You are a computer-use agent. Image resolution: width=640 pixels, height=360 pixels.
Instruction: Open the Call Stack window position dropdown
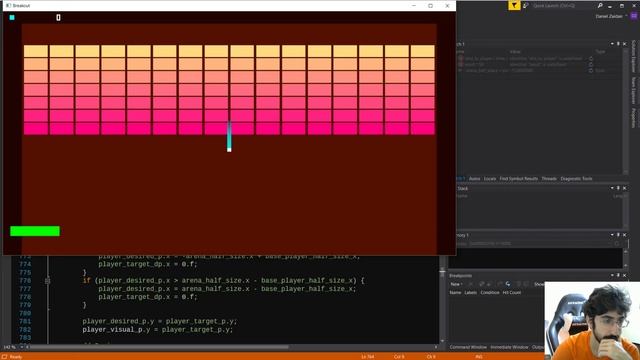click(x=612, y=188)
